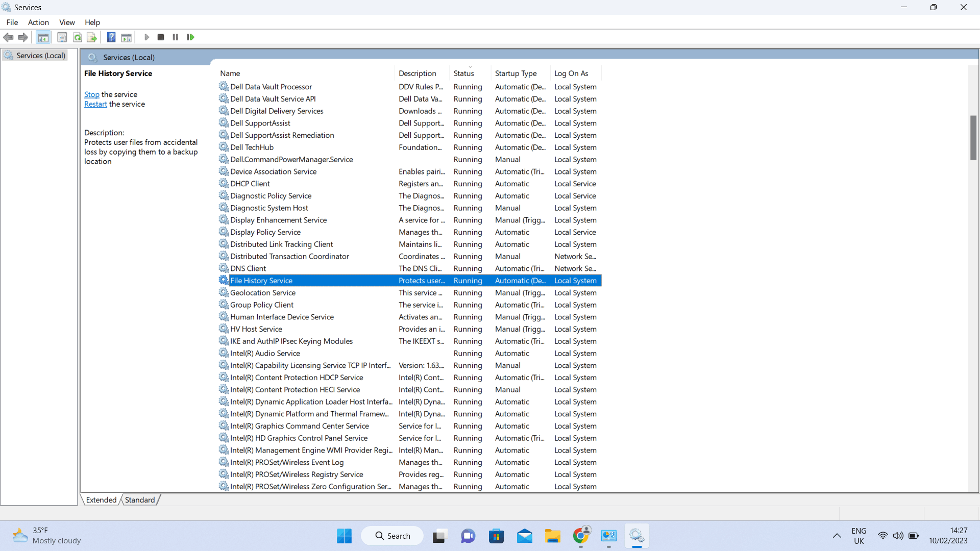Click the Pause Service toolbar icon
The height and width of the screenshot is (551, 980).
coord(176,37)
